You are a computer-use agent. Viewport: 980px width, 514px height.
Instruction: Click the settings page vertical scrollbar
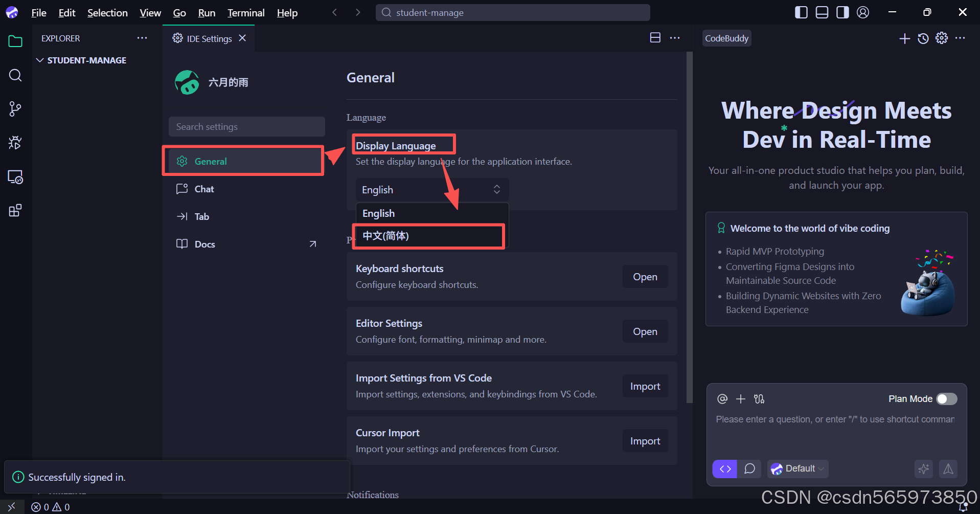(x=690, y=228)
